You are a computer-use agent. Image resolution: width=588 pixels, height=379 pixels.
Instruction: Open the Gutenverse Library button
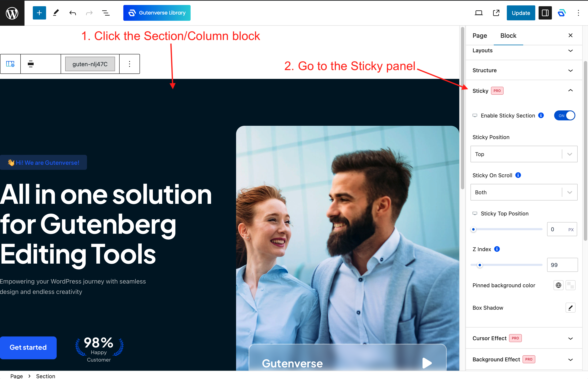pos(157,13)
